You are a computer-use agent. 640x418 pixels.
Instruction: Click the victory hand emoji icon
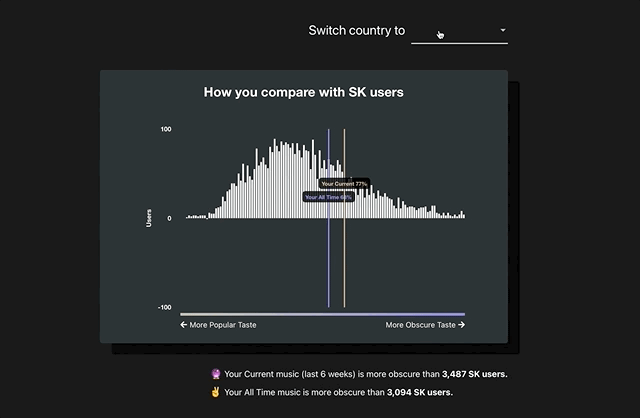[215, 393]
